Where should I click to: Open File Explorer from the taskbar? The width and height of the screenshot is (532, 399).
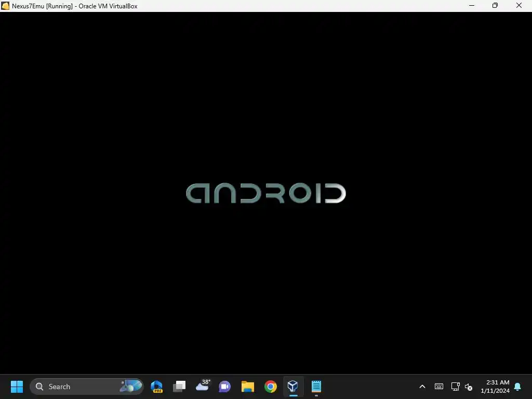(248, 387)
